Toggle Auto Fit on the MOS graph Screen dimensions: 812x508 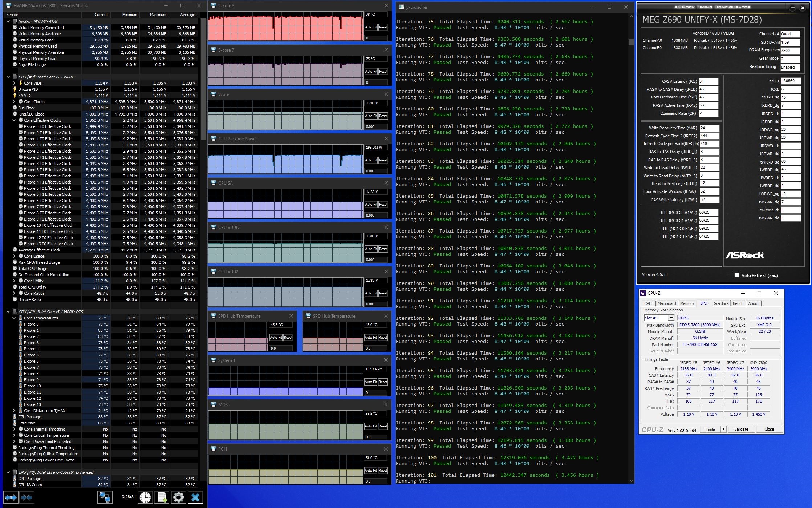pyautogui.click(x=371, y=426)
